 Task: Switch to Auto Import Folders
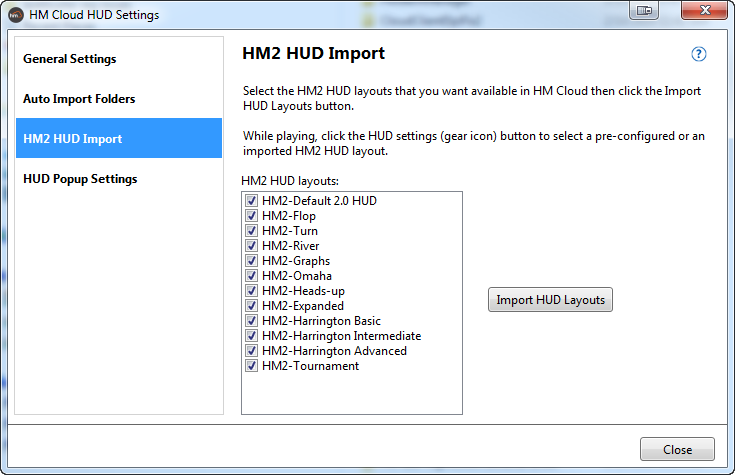point(79,99)
